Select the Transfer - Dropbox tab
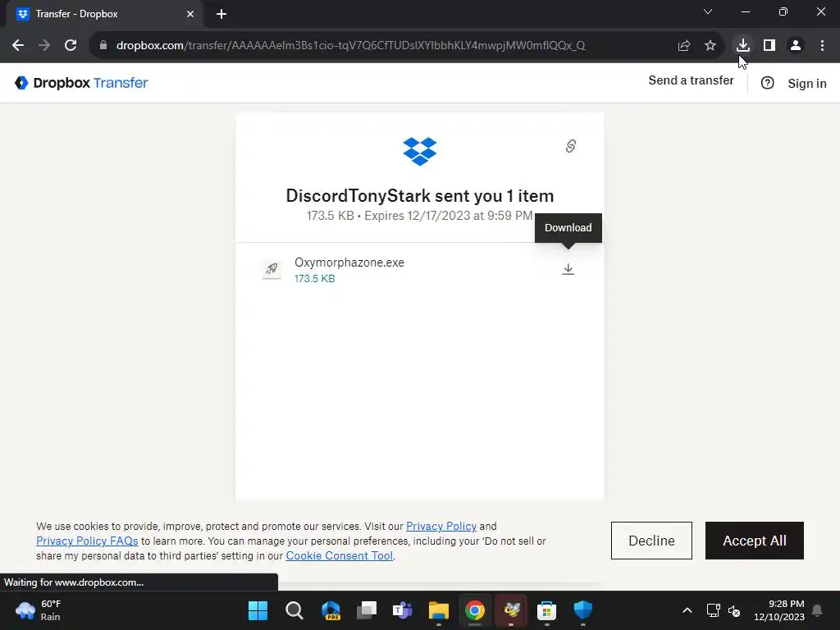 tap(104, 14)
